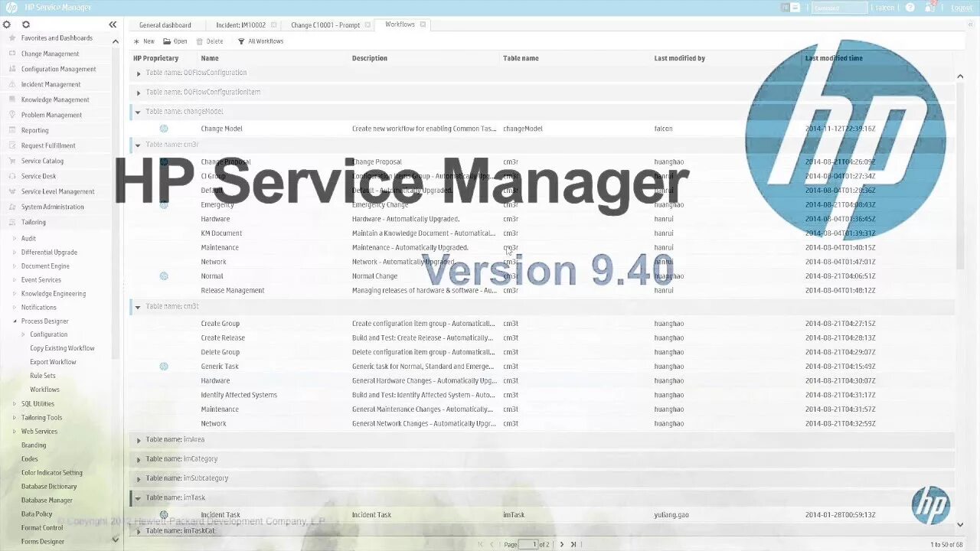
Task: Click the Knowledge Management sidebar icon
Action: click(11, 99)
